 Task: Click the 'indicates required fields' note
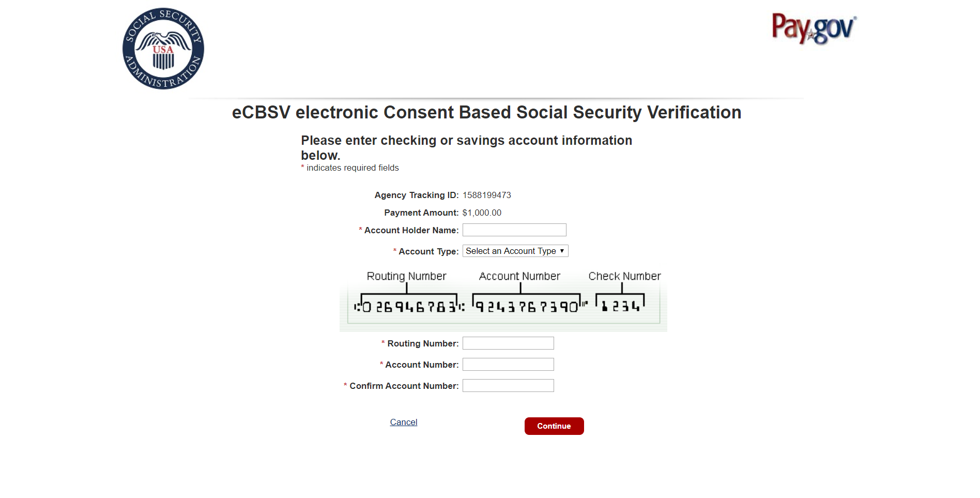point(353,168)
